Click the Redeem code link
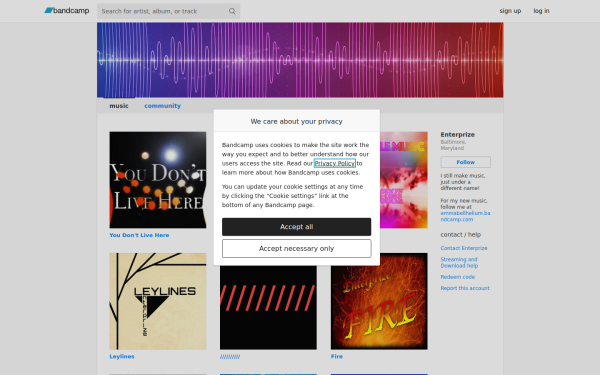 [x=457, y=277]
